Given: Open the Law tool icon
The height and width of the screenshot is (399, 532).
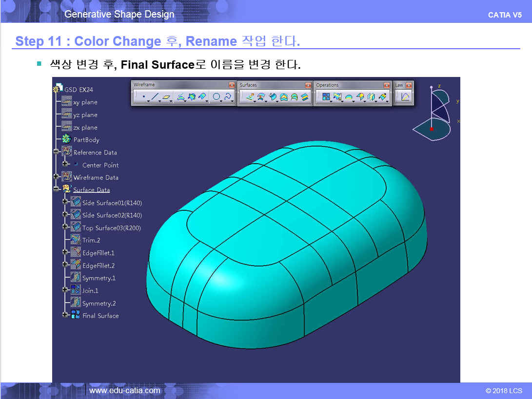Looking at the screenshot, I should (405, 97).
